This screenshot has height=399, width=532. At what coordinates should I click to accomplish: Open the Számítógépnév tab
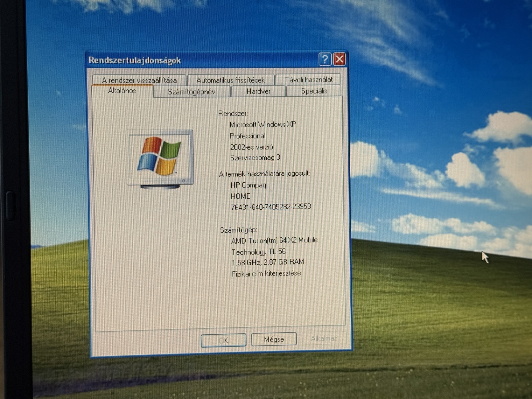tap(192, 92)
